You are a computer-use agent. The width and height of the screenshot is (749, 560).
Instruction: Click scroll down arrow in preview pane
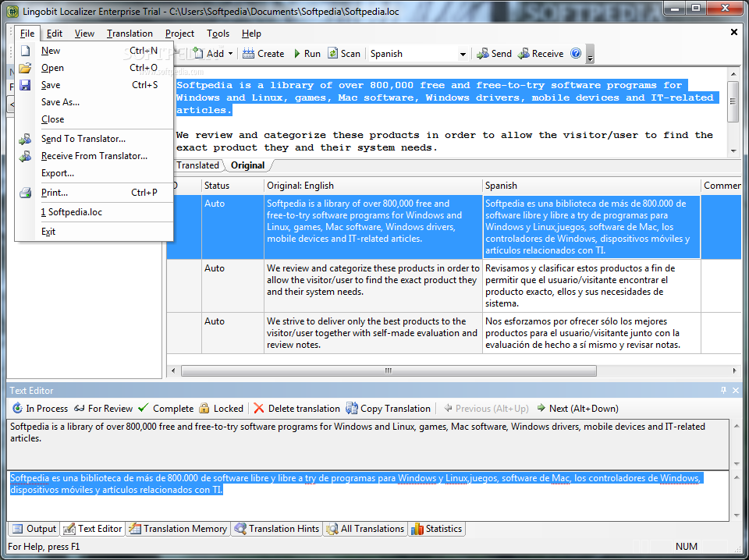coord(733,151)
